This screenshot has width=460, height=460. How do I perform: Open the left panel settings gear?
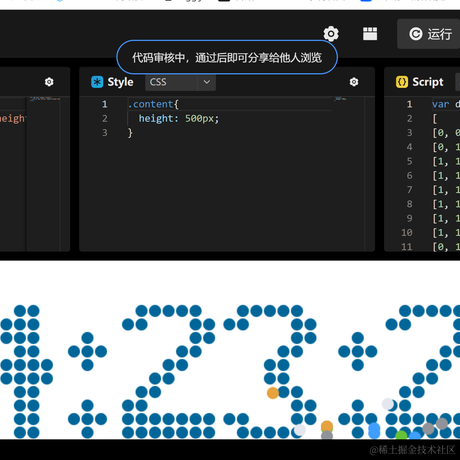[x=49, y=82]
